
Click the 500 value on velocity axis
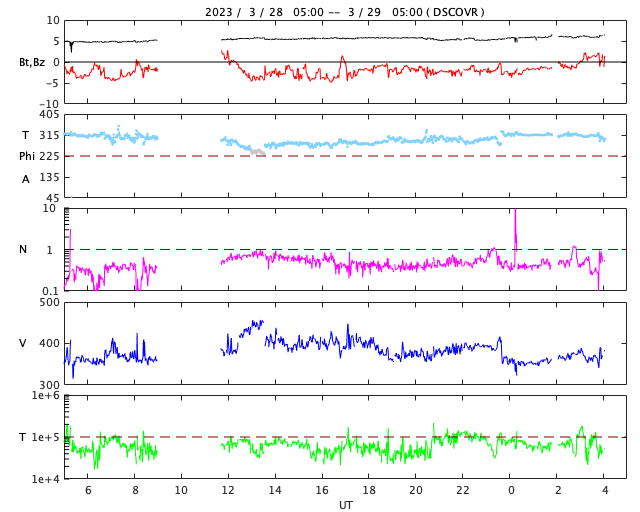click(x=48, y=302)
